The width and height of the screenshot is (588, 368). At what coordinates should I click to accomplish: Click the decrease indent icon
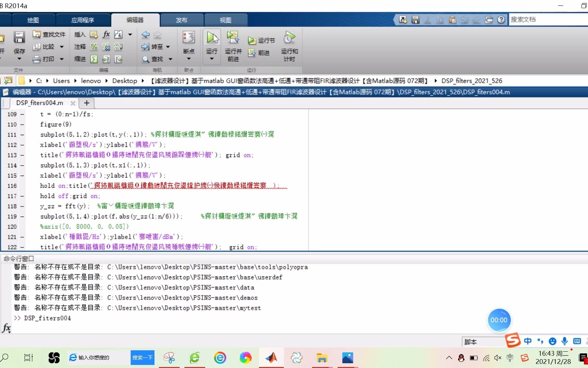[x=118, y=59]
